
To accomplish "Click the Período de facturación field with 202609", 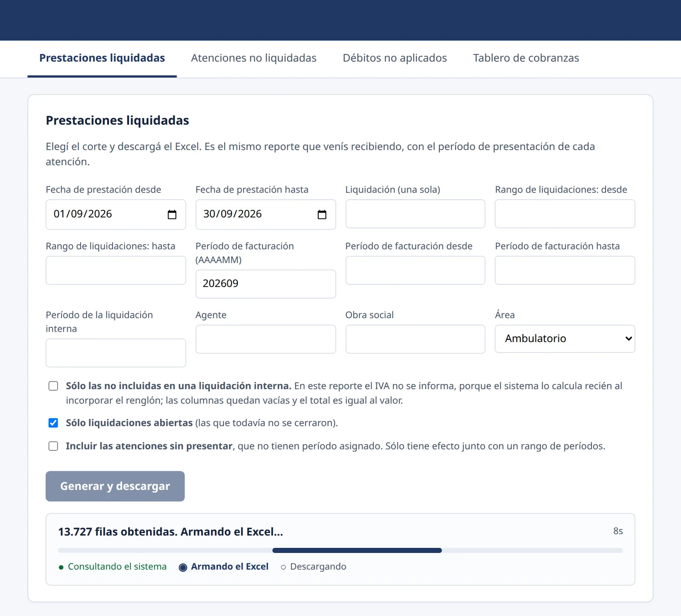I will tap(266, 284).
